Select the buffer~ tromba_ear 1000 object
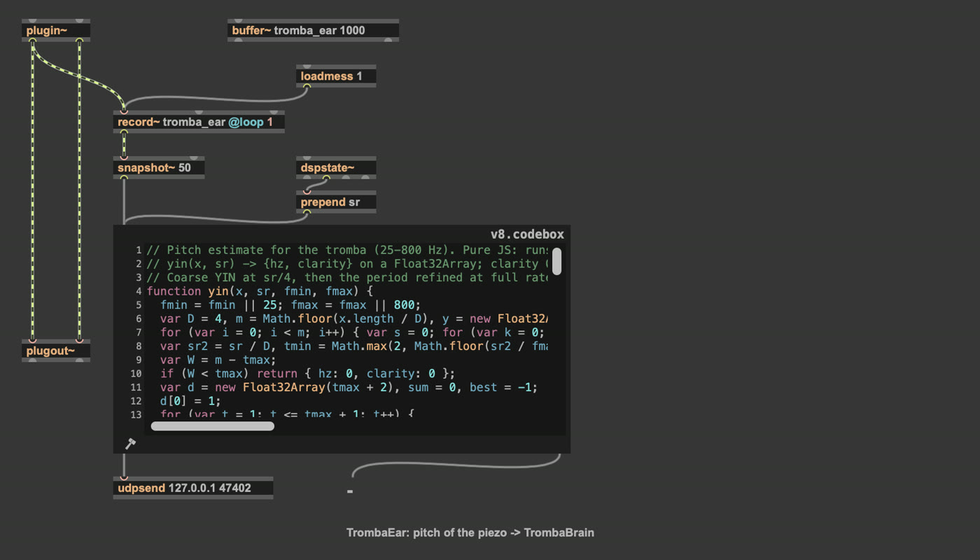The height and width of the screenshot is (560, 980). (x=313, y=30)
